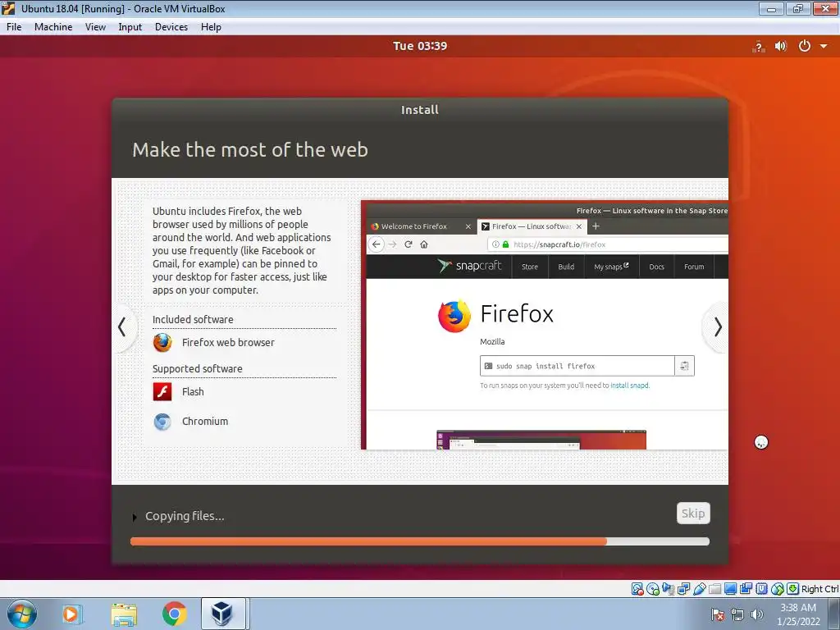Click the Chromium icon under Supported software
This screenshot has width=840, height=630.
pyautogui.click(x=162, y=422)
